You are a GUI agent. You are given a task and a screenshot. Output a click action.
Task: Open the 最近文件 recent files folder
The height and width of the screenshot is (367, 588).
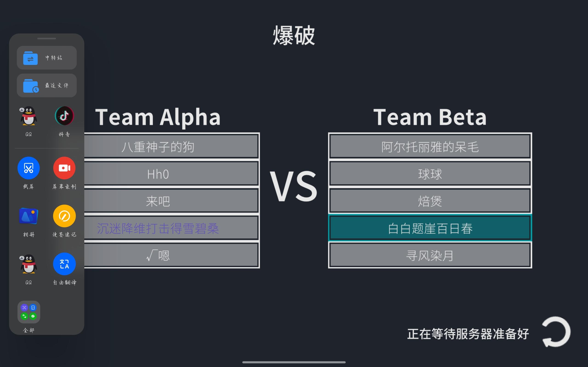coord(47,85)
